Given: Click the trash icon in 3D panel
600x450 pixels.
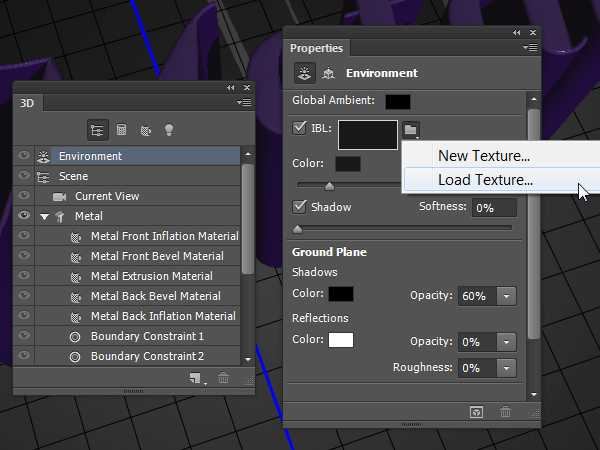Looking at the screenshot, I should 223,378.
